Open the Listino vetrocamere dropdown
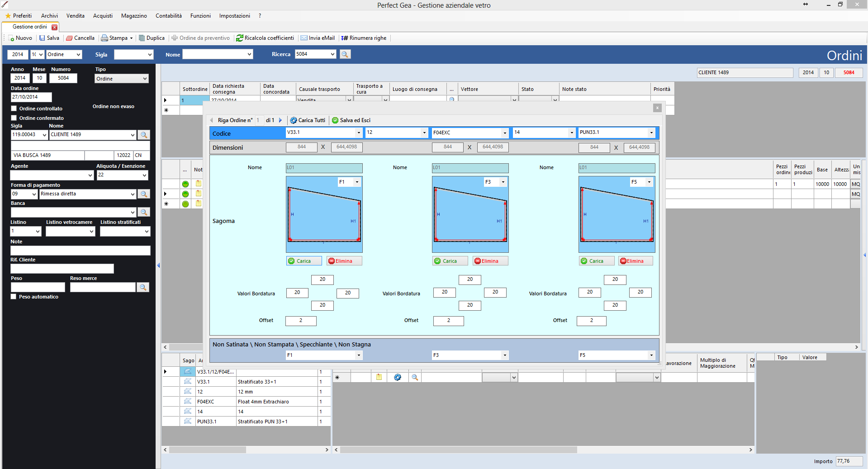The height and width of the screenshot is (469, 868). tap(91, 231)
